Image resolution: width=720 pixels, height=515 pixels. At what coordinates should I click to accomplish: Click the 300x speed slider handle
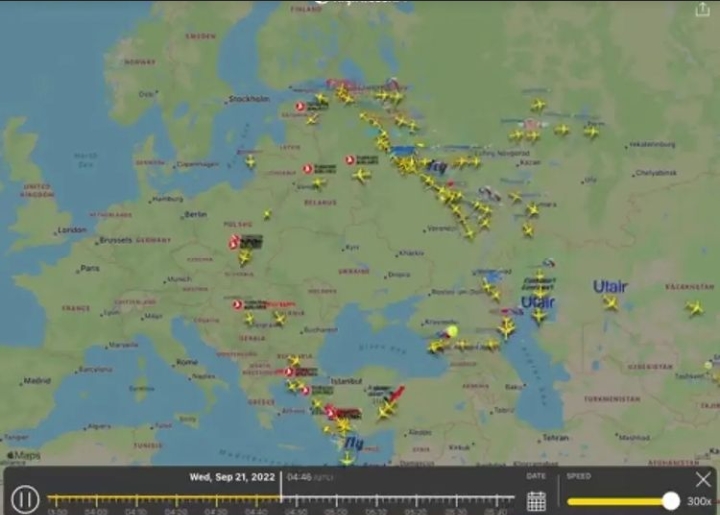coord(670,501)
